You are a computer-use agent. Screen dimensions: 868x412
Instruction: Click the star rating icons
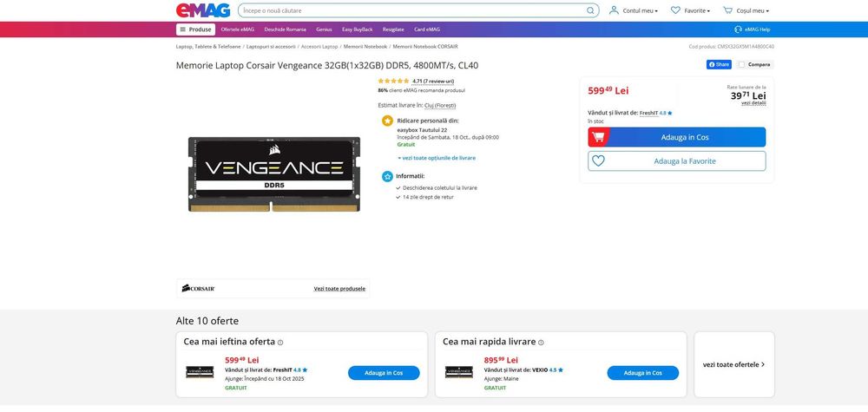click(x=393, y=81)
